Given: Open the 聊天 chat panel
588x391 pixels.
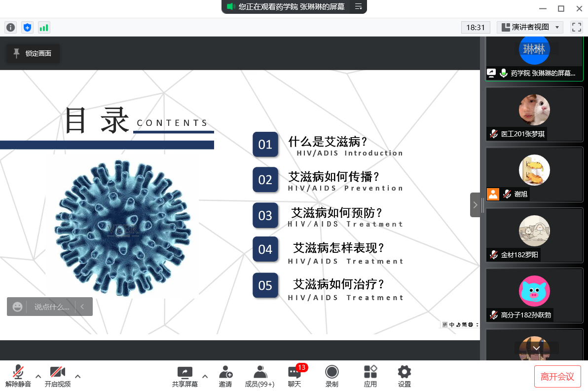Looking at the screenshot, I should click(294, 376).
